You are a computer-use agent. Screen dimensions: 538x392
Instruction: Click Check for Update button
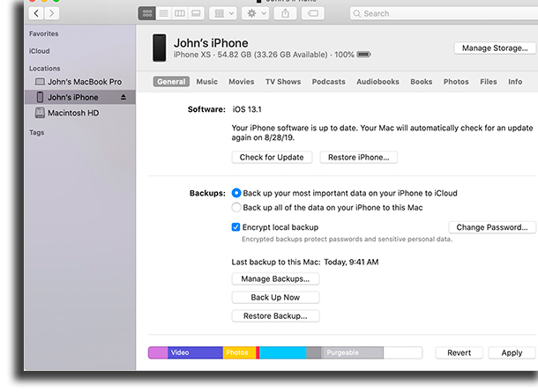(272, 158)
